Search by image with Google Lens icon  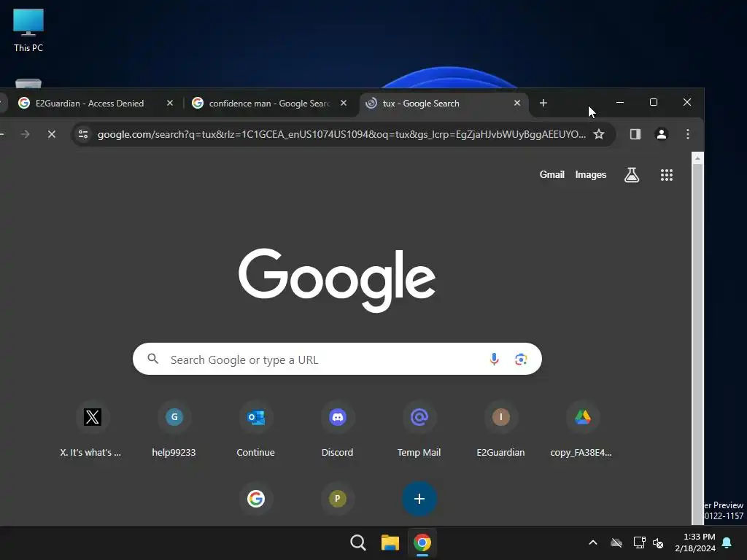click(x=521, y=359)
